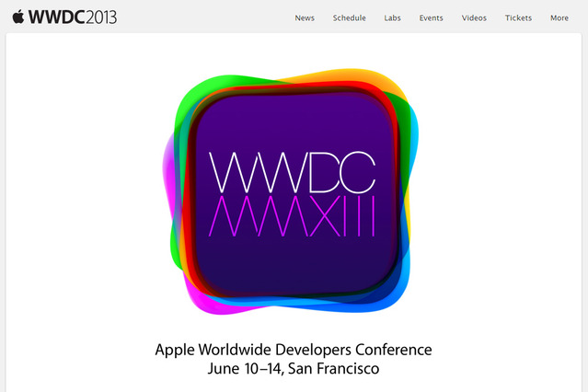View the Videos section
Image resolution: width=588 pixels, height=392 pixels.
point(474,18)
